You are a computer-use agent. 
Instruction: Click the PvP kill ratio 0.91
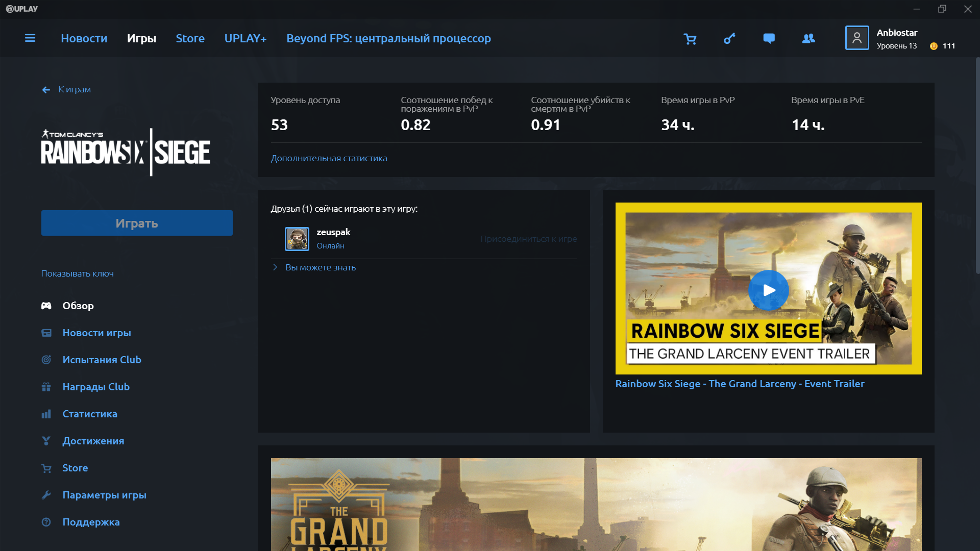click(546, 125)
